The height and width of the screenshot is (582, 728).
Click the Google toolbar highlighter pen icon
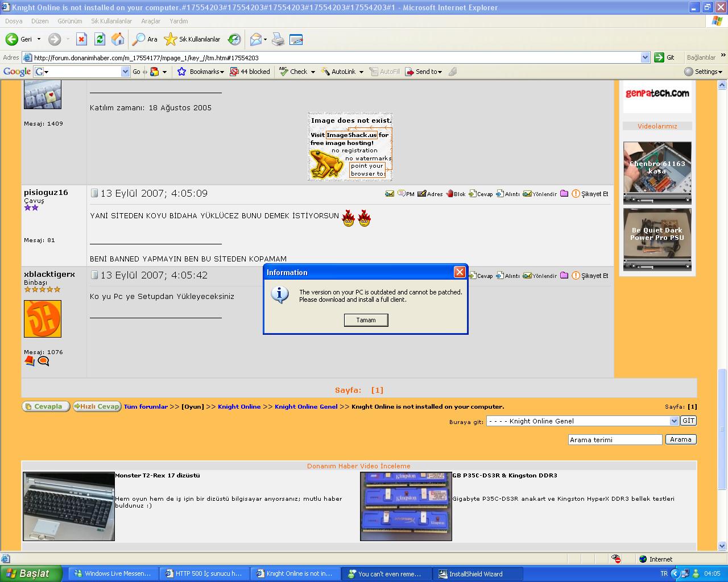453,72
